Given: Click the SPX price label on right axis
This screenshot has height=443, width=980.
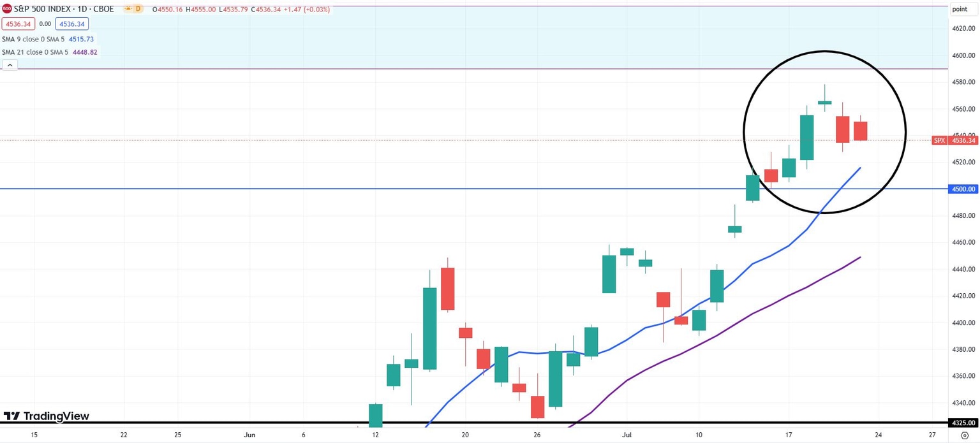Looking at the screenshot, I should tap(939, 140).
